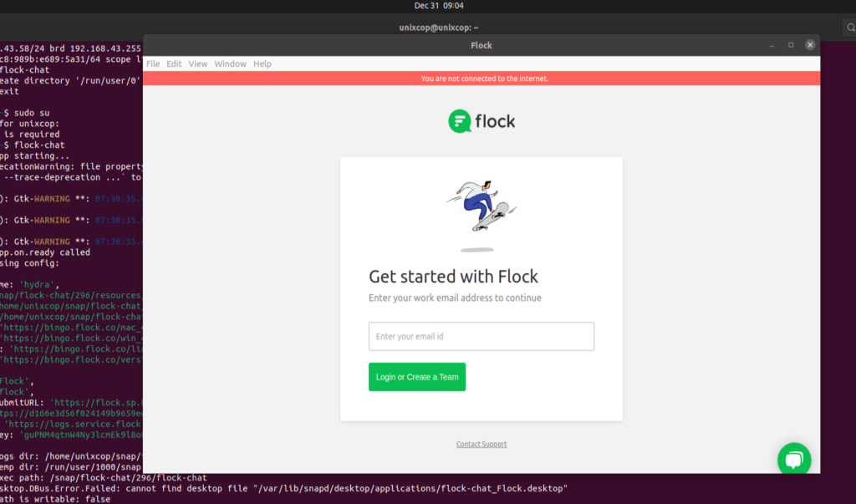Click the unixcop@unixcop terminal title
856x504 pixels.
point(438,28)
